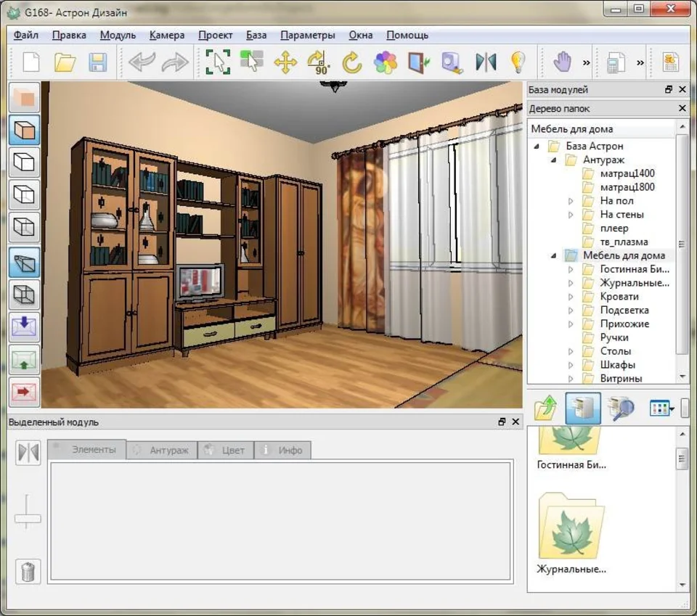Toggle lighting with the light bulb icon
Image resolution: width=697 pixels, height=616 pixels.
518,62
